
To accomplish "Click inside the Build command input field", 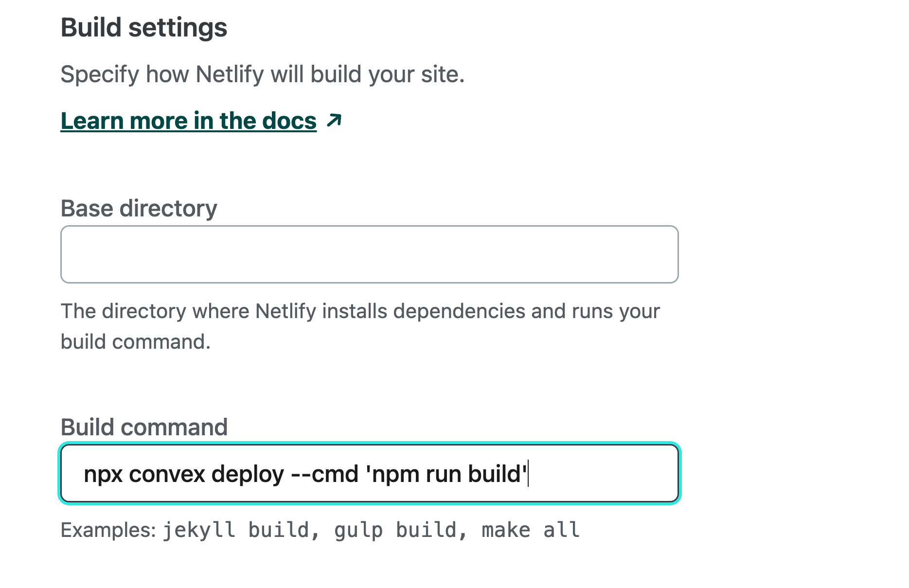I will tap(369, 473).
